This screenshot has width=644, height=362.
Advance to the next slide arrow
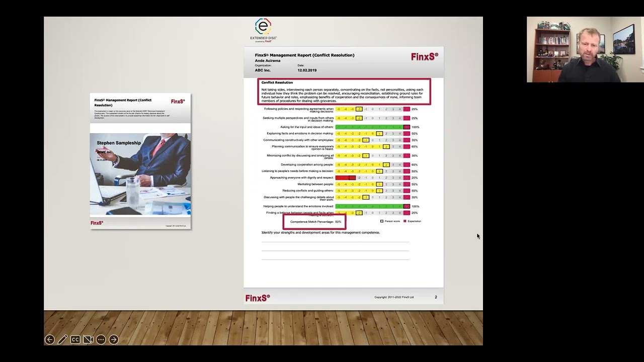pyautogui.click(x=114, y=339)
